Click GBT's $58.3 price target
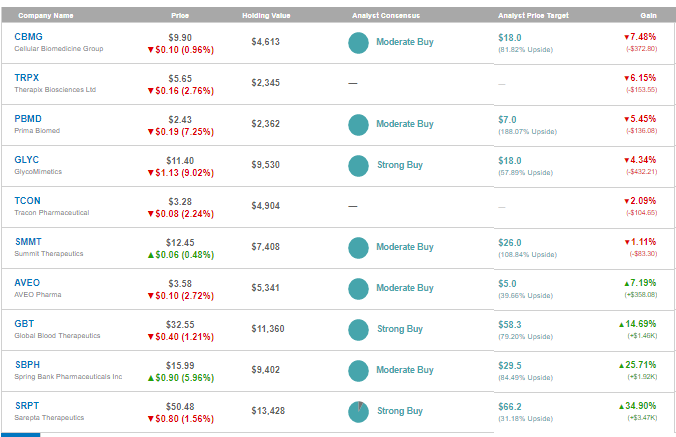 (x=509, y=324)
